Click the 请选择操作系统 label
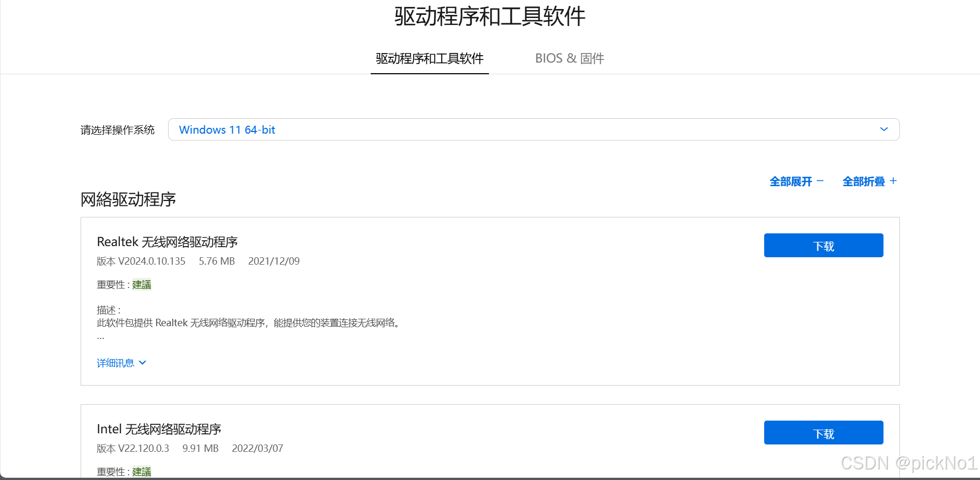 (118, 130)
